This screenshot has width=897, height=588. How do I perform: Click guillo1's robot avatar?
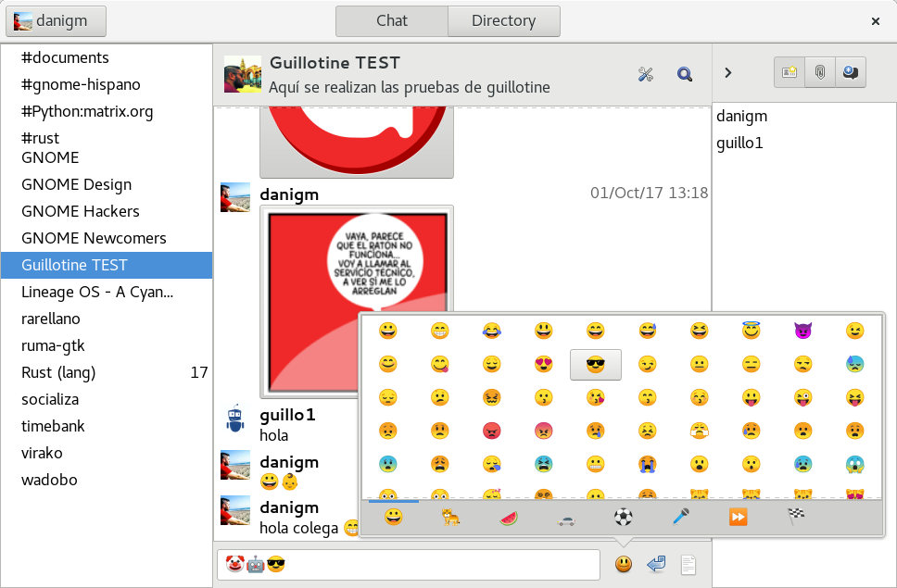[235, 419]
